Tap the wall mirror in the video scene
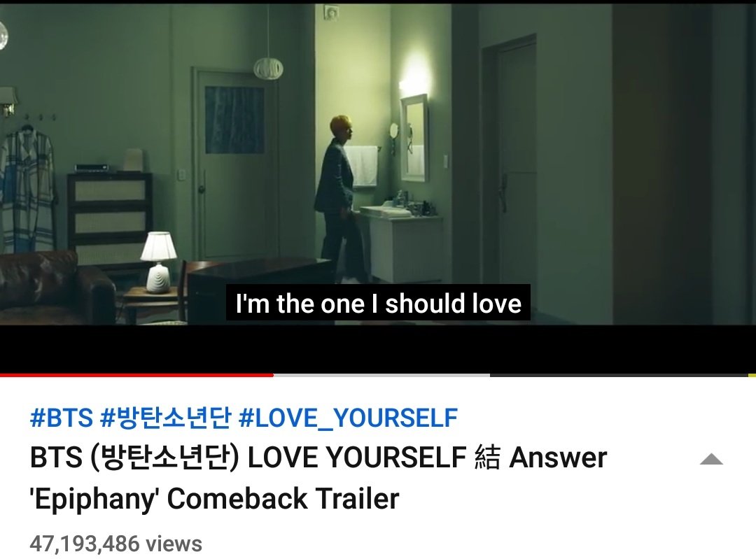The height and width of the screenshot is (559, 756). coord(414,138)
